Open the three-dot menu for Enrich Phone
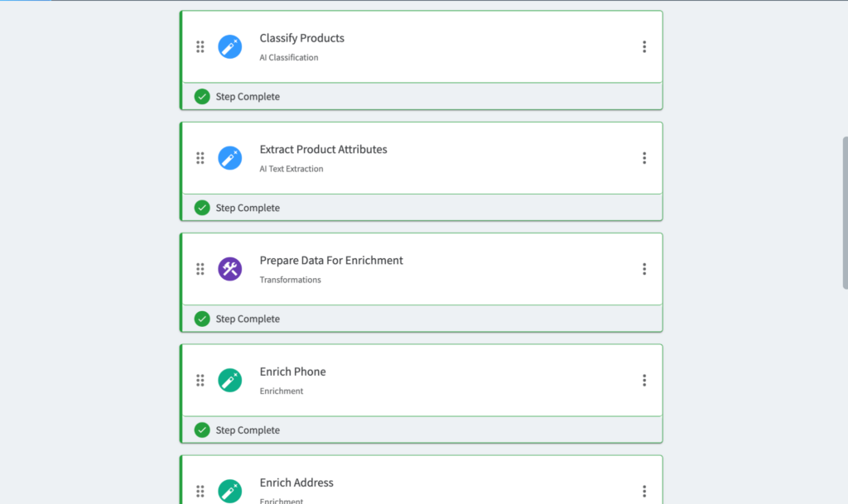Screen dimensions: 848x504 (644, 380)
